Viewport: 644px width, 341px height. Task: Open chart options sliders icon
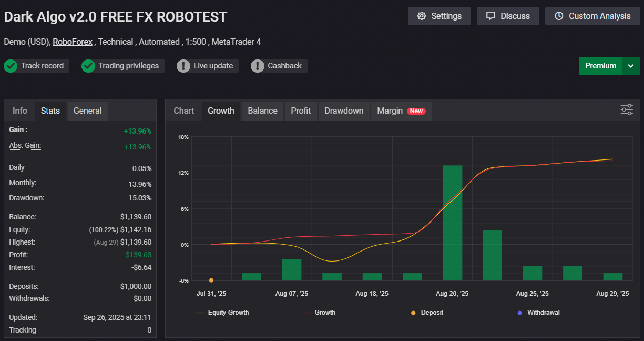627,110
